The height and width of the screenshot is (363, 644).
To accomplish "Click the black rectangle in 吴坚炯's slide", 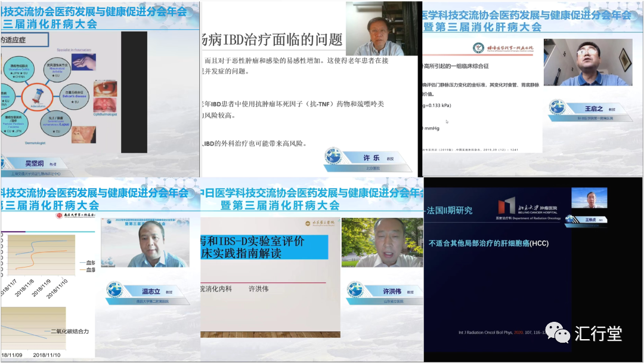I will point(134,92).
